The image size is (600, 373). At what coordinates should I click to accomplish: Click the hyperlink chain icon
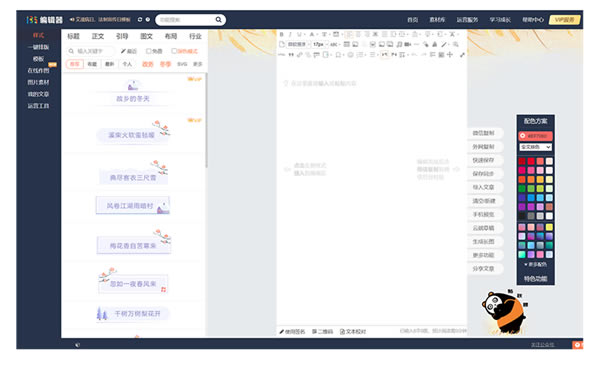[x=300, y=55]
